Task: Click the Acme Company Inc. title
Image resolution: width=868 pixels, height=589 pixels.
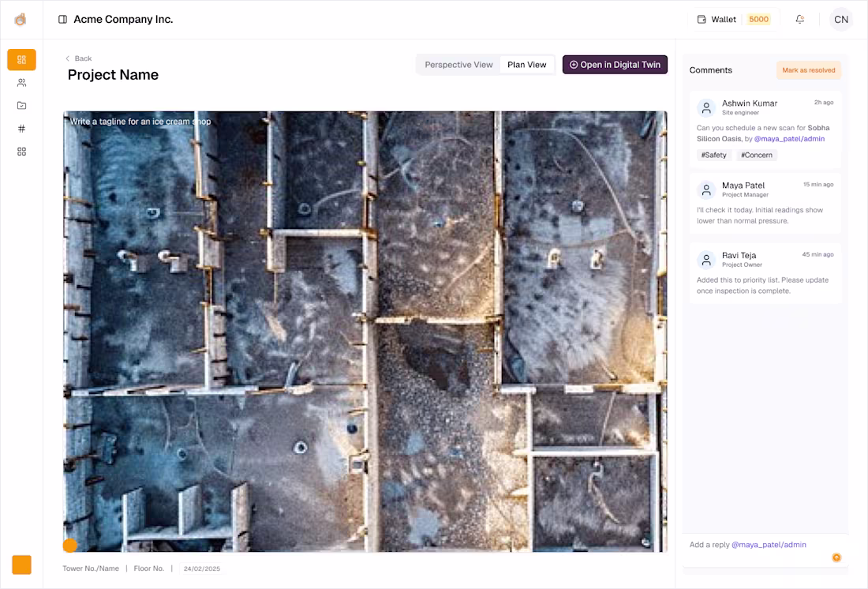Action: tap(123, 20)
